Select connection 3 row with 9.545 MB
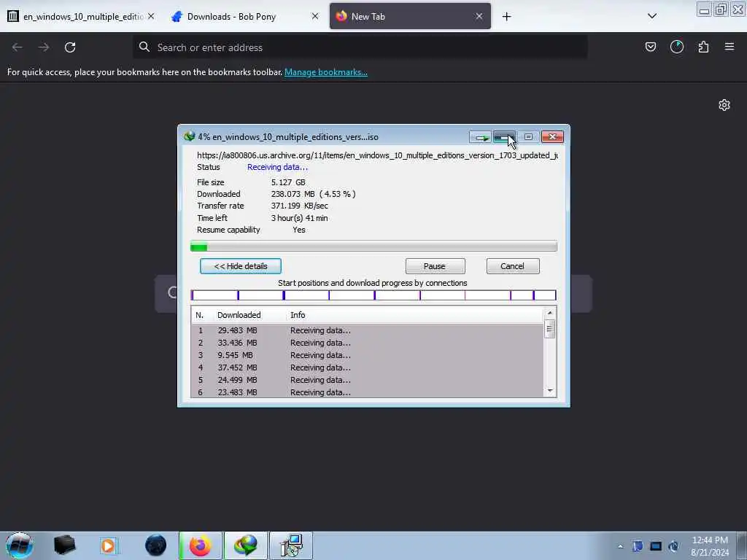 (367, 355)
